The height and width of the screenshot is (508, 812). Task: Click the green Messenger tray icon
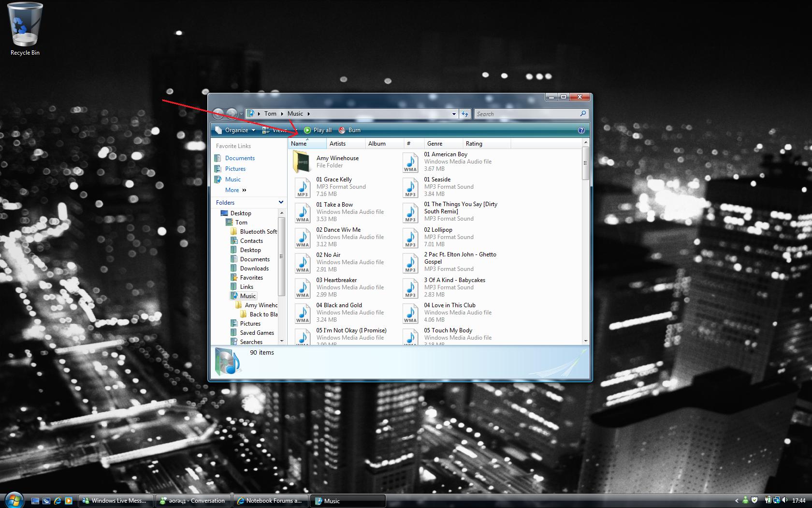tap(745, 500)
